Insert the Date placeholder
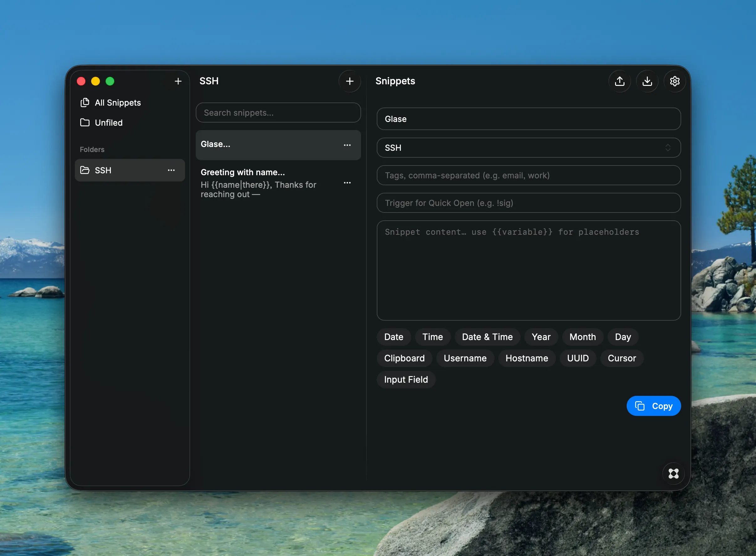The width and height of the screenshot is (756, 556). click(x=393, y=337)
